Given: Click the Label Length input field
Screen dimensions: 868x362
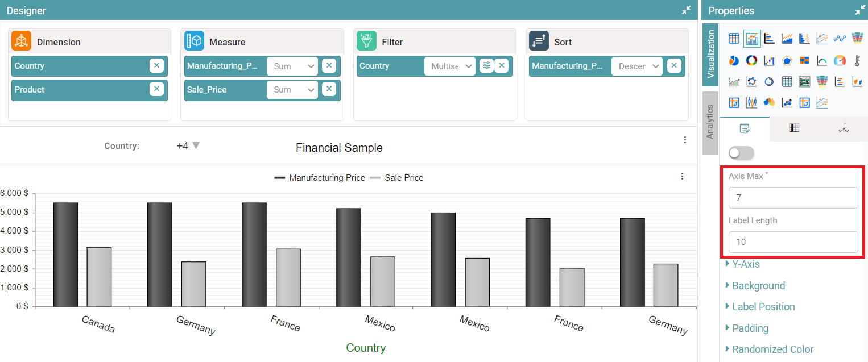Looking at the screenshot, I should pyautogui.click(x=793, y=242).
